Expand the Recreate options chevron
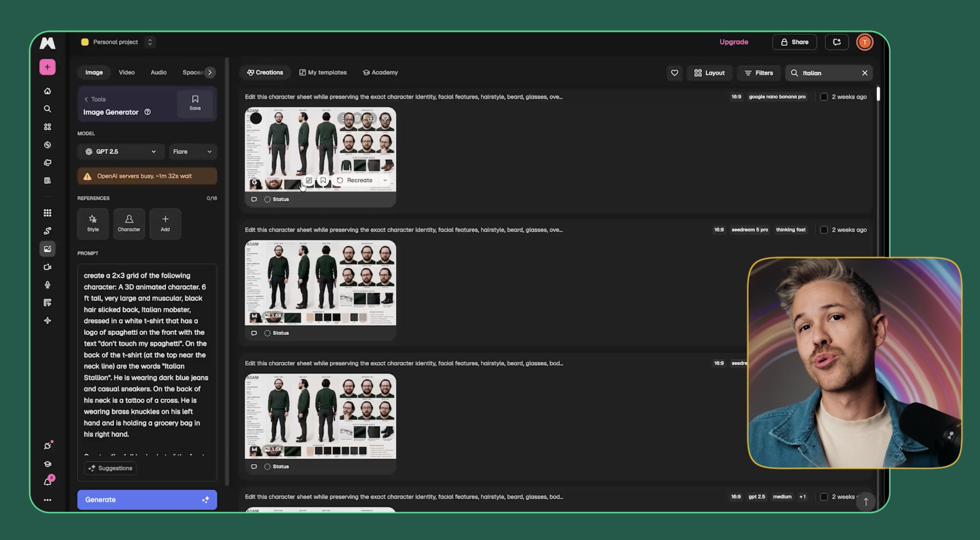The image size is (980, 540). point(385,180)
